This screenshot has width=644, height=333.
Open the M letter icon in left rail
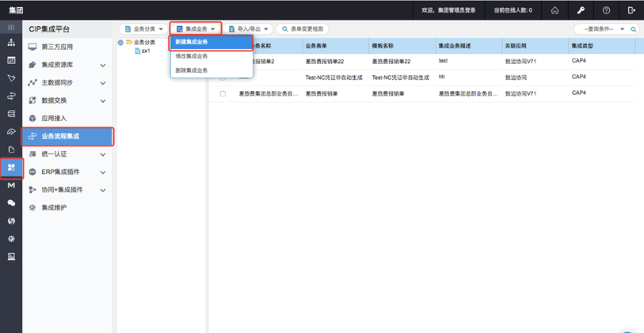tap(12, 185)
